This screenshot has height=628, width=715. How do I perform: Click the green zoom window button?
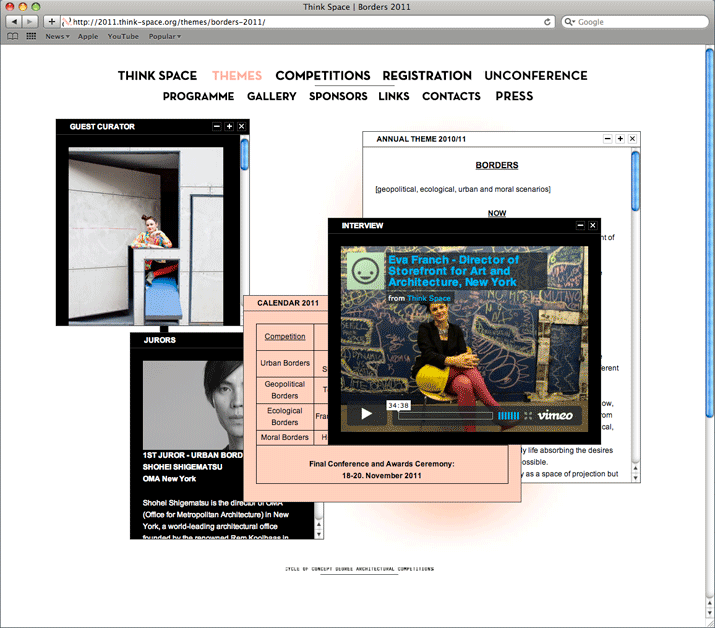(x=36, y=6)
